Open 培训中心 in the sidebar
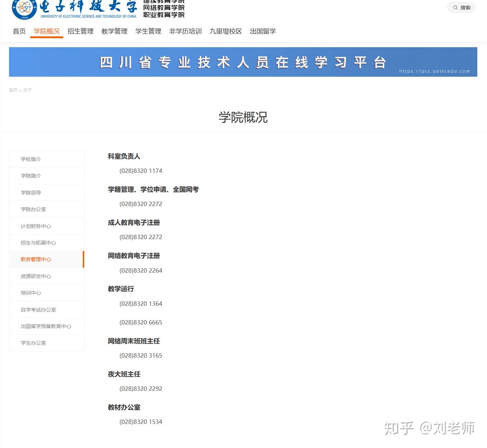This screenshot has width=487, height=448. pos(47,293)
